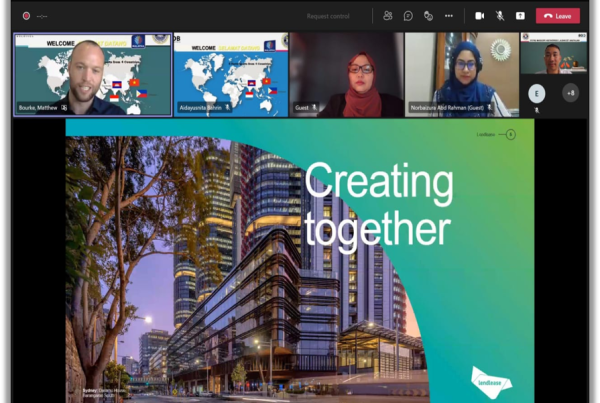Click the Request control button
The width and height of the screenshot is (600, 403).
[328, 16]
